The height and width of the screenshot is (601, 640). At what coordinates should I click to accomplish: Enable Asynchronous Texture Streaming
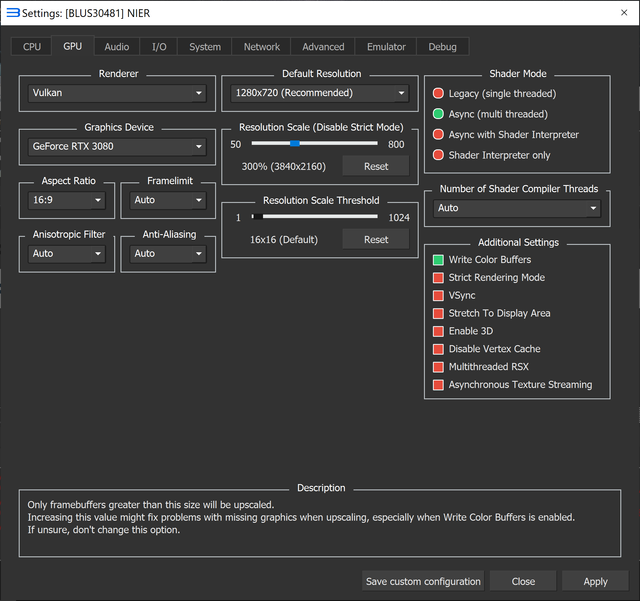(x=513, y=385)
